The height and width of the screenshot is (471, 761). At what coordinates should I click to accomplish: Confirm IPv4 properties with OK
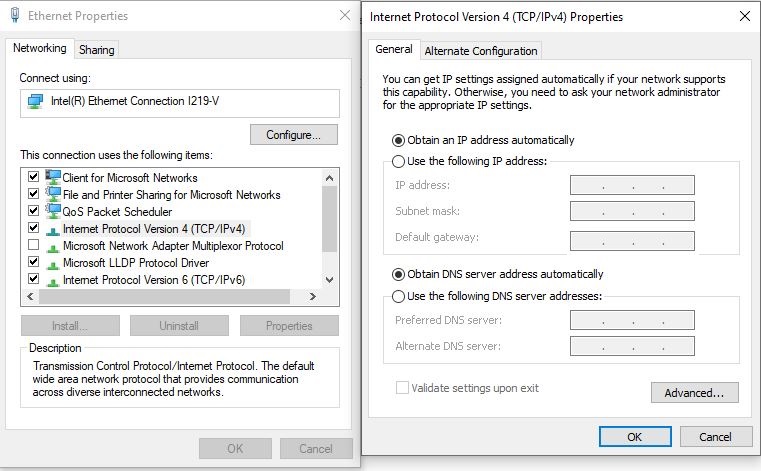635,437
